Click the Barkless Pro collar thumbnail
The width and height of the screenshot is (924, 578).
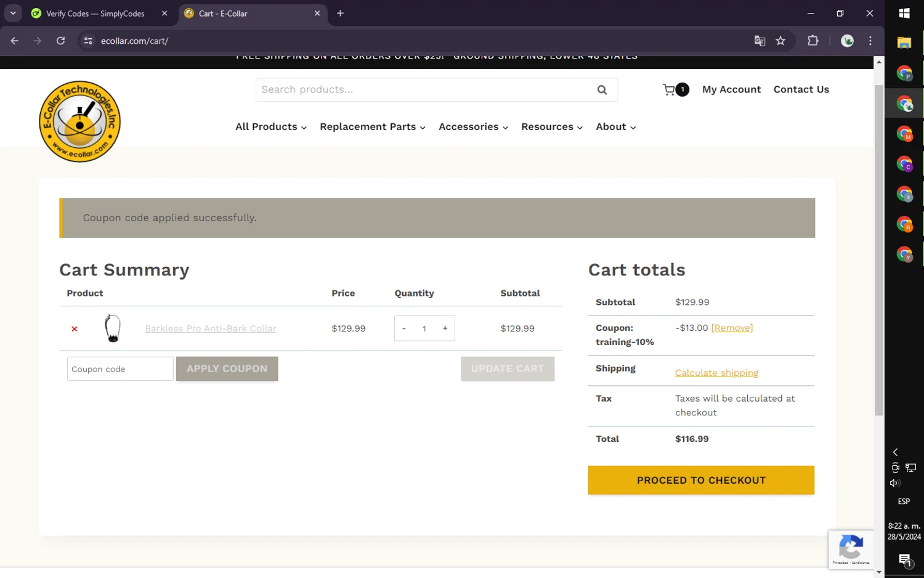click(x=113, y=328)
